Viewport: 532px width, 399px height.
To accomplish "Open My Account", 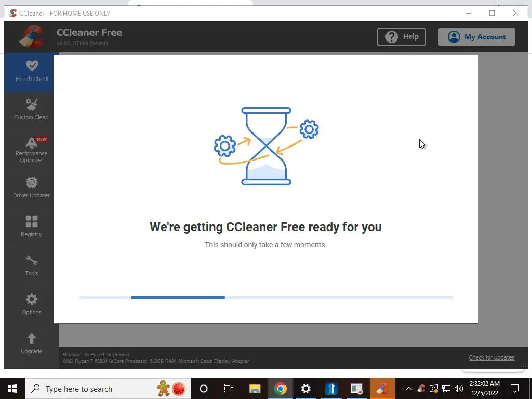I will coord(476,37).
